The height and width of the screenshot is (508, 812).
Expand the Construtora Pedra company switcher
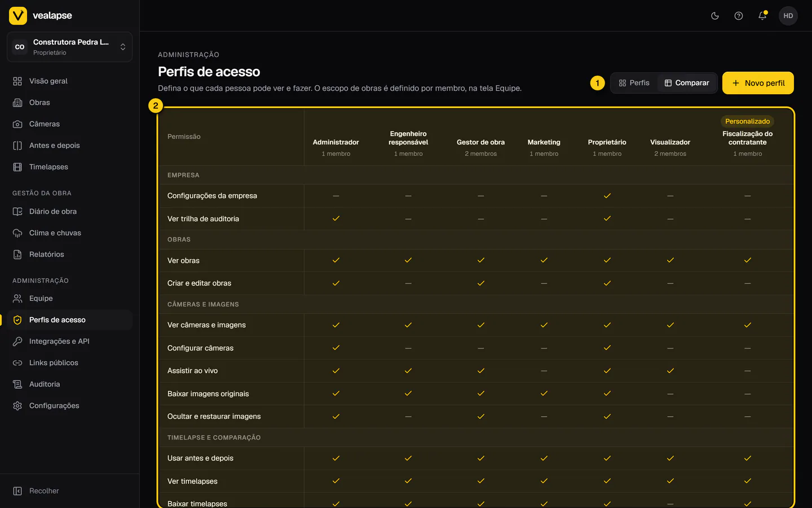coord(69,47)
